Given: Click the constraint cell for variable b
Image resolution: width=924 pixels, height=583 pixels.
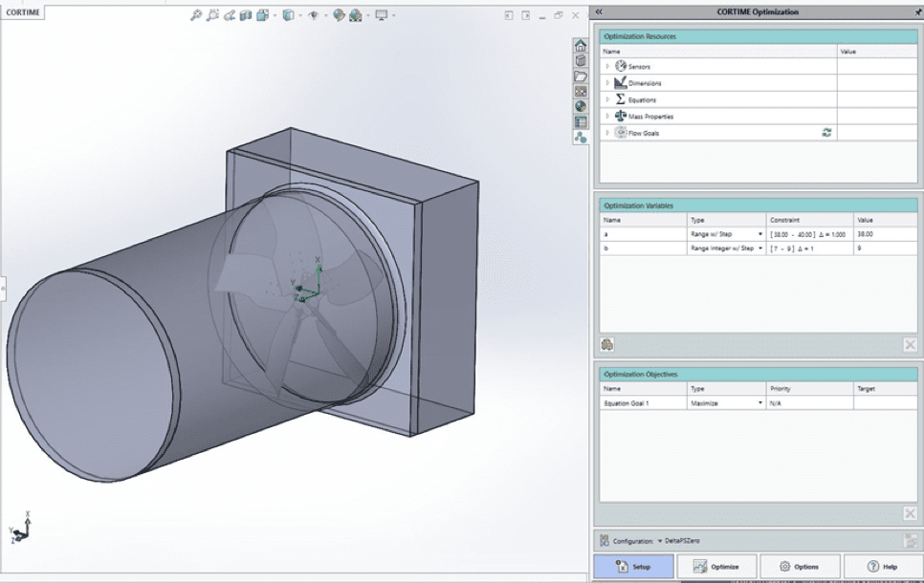Looking at the screenshot, I should 809,248.
